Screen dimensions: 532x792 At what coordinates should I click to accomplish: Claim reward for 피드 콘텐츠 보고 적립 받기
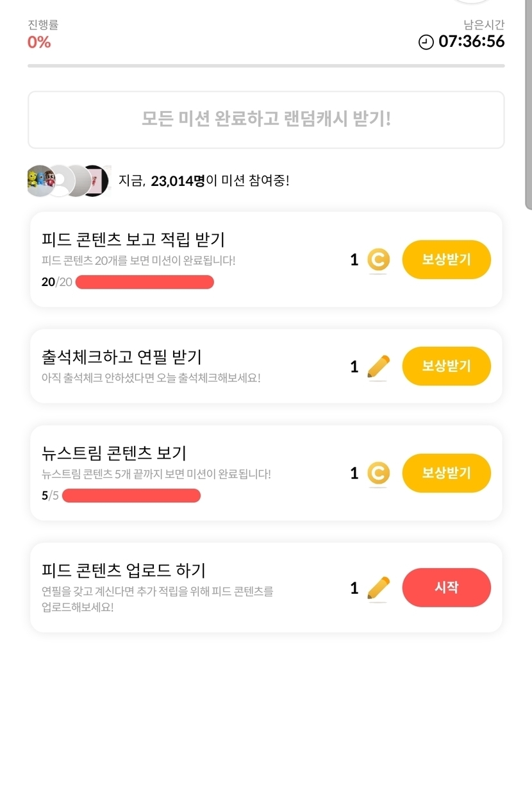(x=446, y=260)
